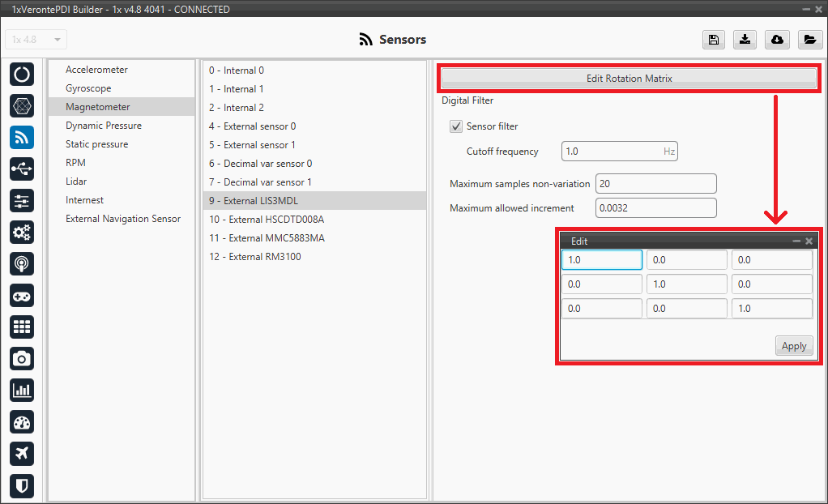Image resolution: width=828 pixels, height=504 pixels.
Task: Click the gears sidebar icon
Action: pos(22,232)
